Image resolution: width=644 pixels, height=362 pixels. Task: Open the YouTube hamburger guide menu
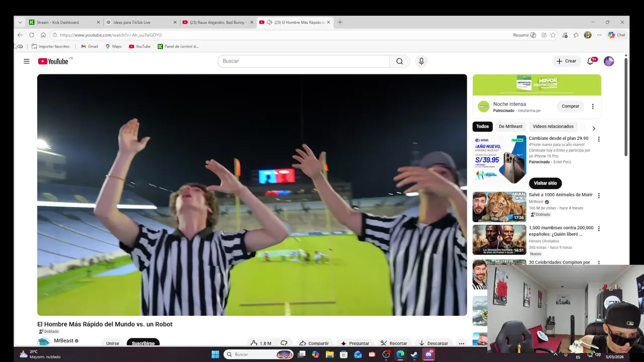coord(26,61)
